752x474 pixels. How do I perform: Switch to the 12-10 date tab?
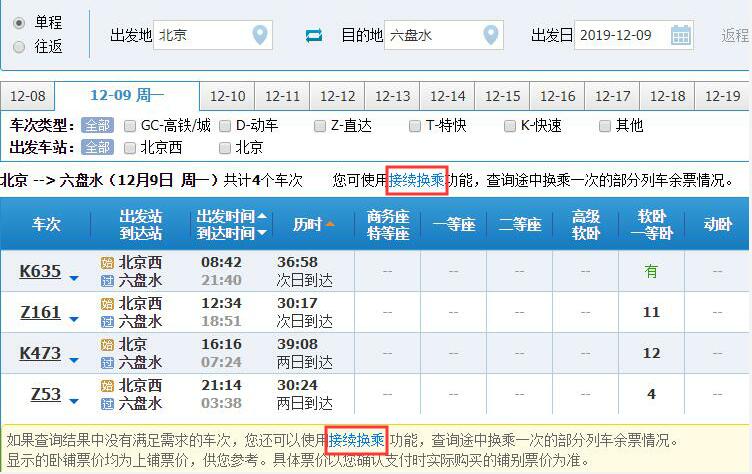tap(227, 96)
